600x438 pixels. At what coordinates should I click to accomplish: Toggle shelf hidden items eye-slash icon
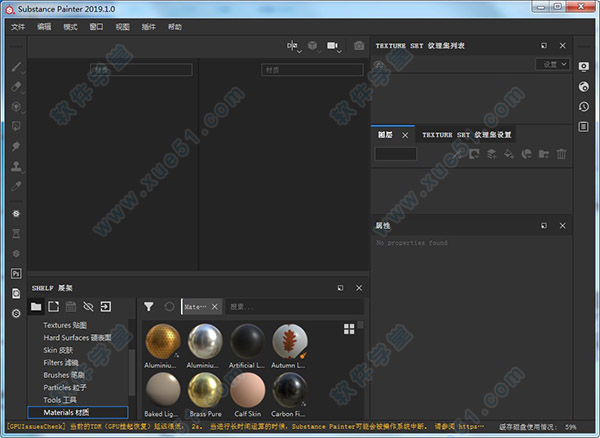pos(88,307)
